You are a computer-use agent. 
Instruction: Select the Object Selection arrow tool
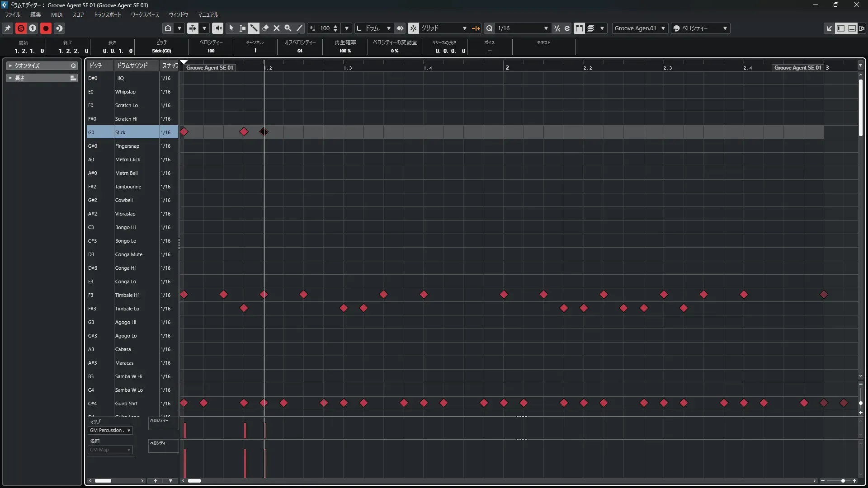(x=231, y=28)
